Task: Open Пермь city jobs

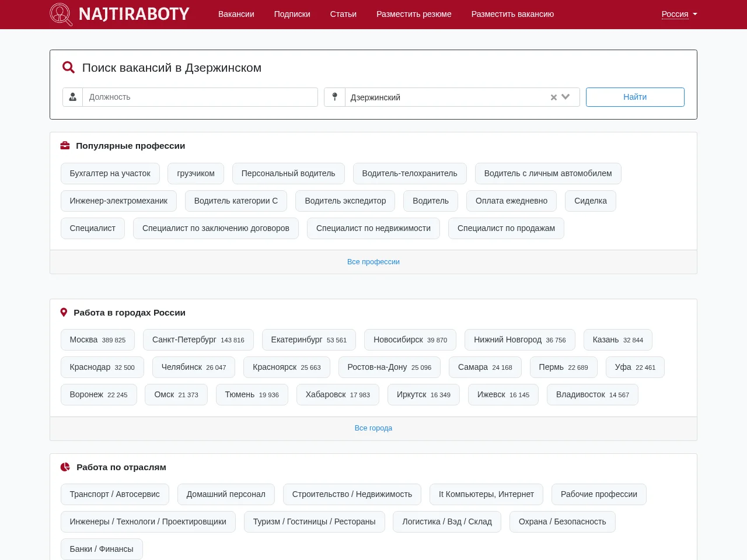Action: 564,367
